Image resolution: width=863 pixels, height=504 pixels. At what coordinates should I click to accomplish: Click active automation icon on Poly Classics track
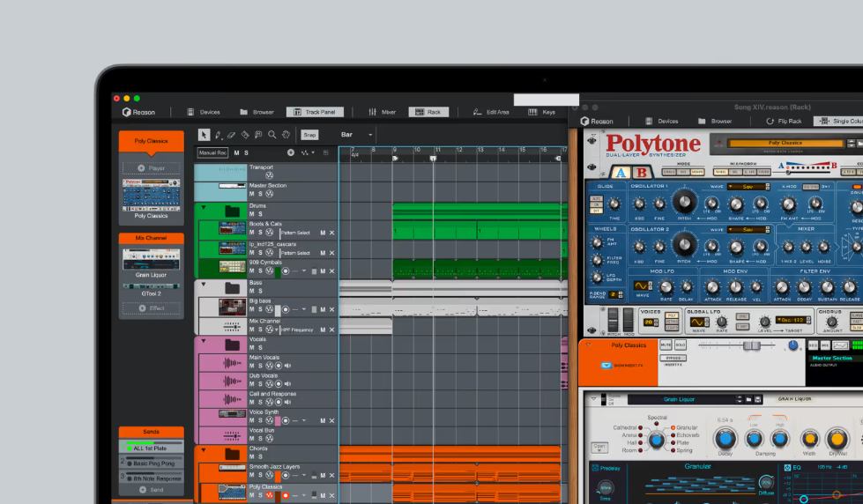[x=269, y=495]
